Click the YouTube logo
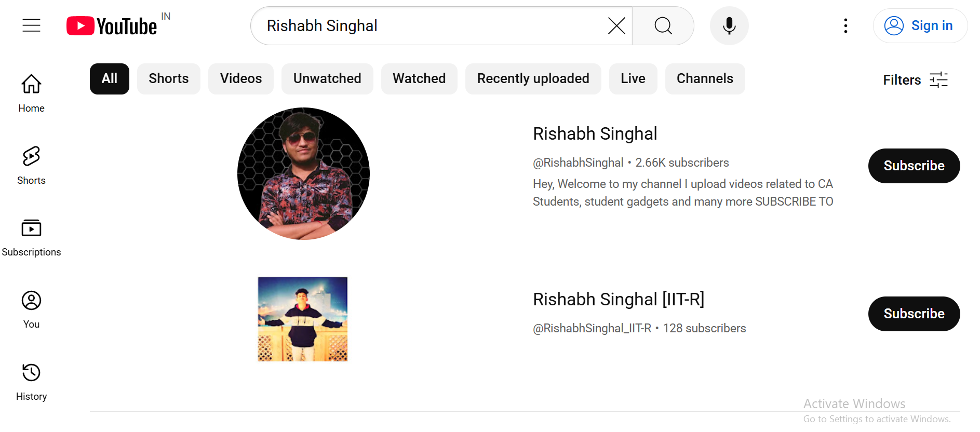This screenshot has height=432, width=980. [x=112, y=26]
